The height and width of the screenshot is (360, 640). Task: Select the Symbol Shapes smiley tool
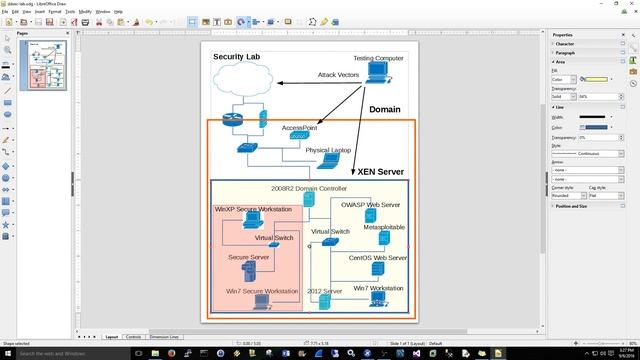coord(6,178)
